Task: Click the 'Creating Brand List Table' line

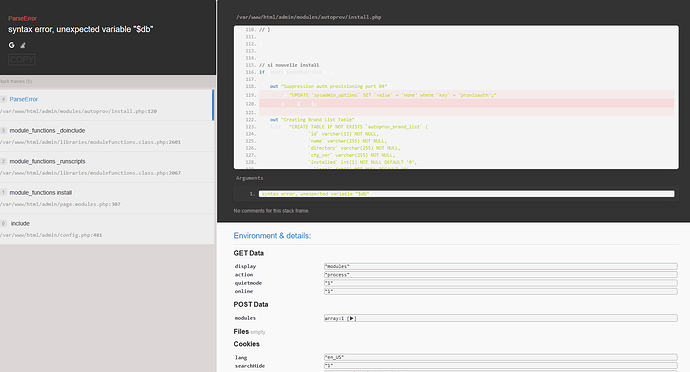Action: pos(312,120)
